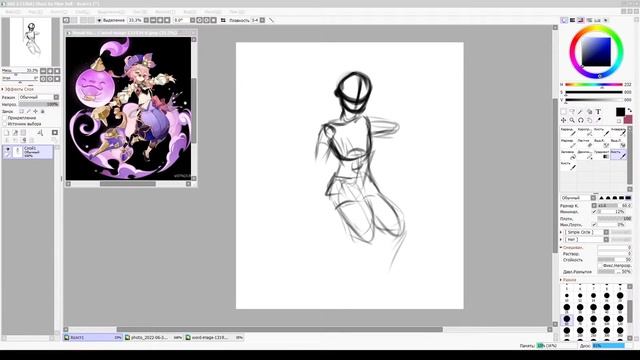
Task: Open the layer Режим blending mode dropdown
Action: tap(56, 97)
